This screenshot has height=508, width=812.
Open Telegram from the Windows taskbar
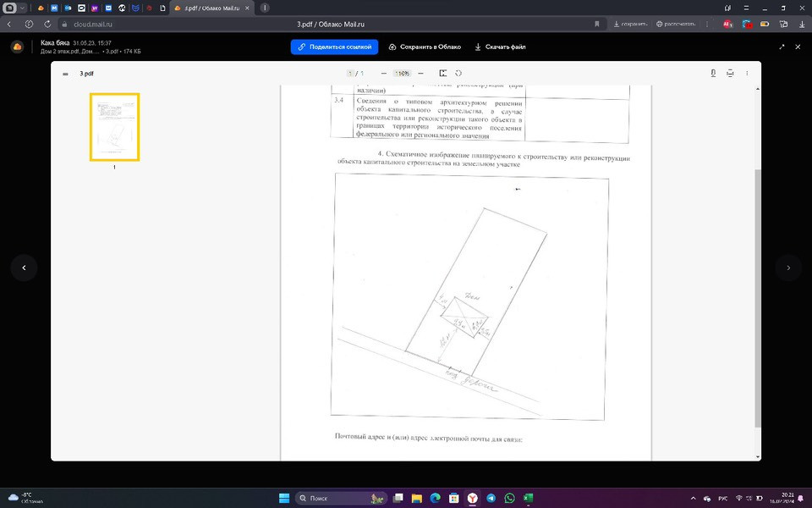pos(491,498)
